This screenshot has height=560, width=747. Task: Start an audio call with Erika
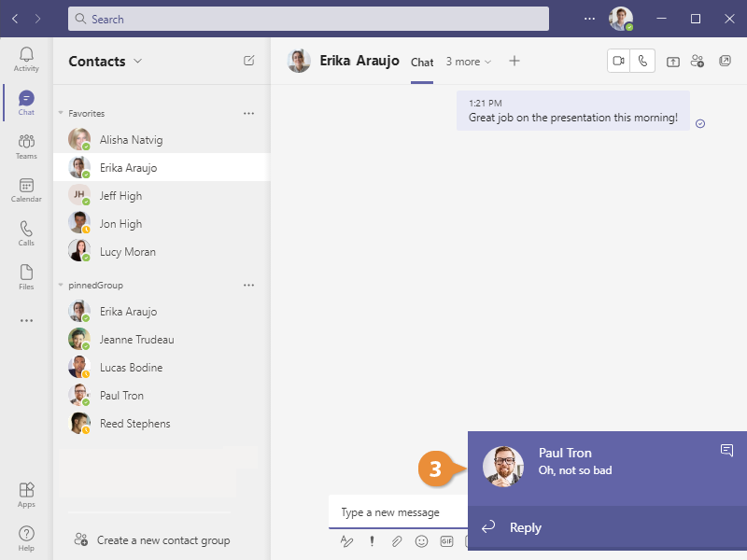[x=642, y=62]
